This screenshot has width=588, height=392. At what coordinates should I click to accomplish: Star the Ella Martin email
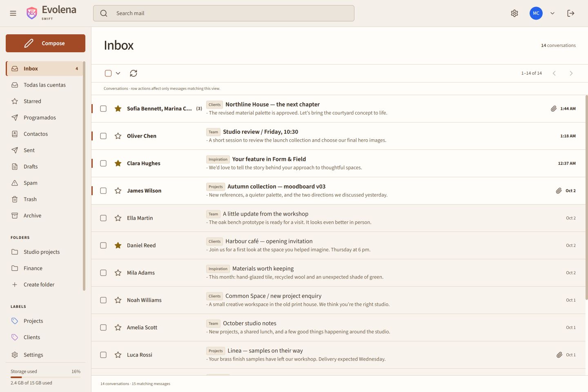pyautogui.click(x=118, y=218)
